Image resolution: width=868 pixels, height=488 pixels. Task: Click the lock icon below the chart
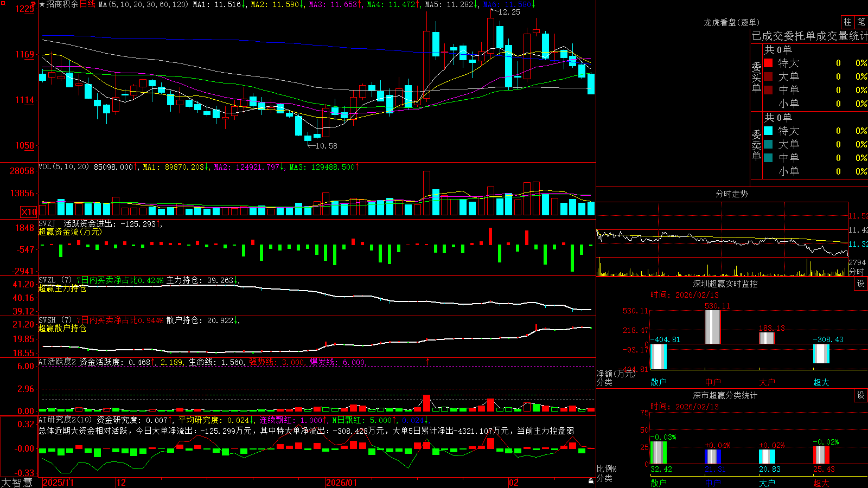[x=591, y=481]
